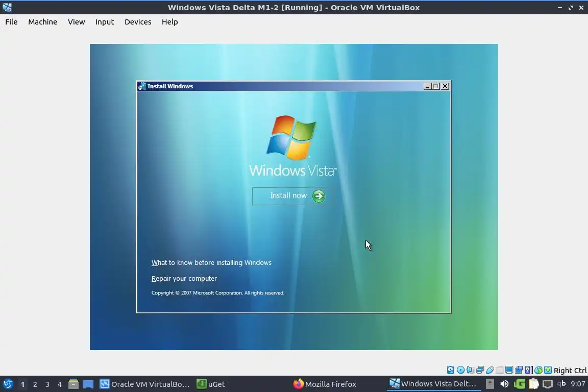Screen dimensions: 588x392
Task: Click the USB devices status icon
Action: pyautogui.click(x=490, y=370)
